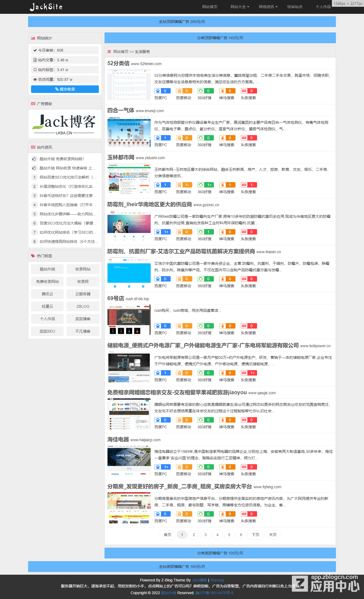Go to page 3 in pagination

[x=205, y=535]
